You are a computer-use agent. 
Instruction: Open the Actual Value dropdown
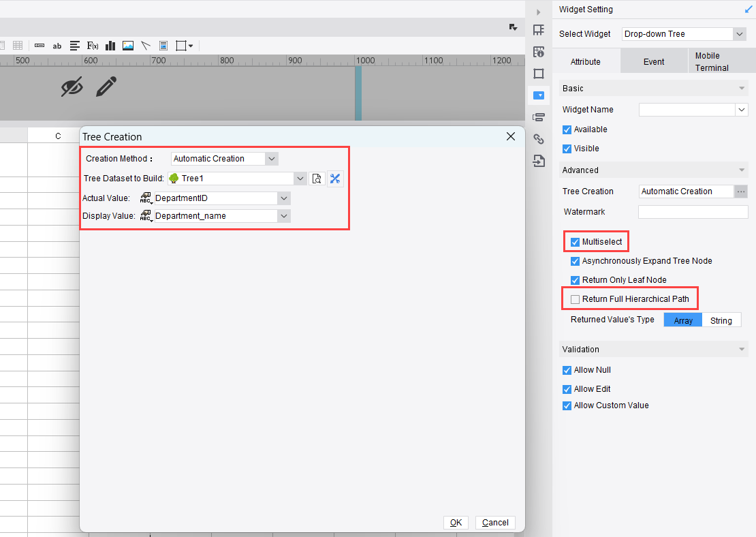tap(284, 198)
